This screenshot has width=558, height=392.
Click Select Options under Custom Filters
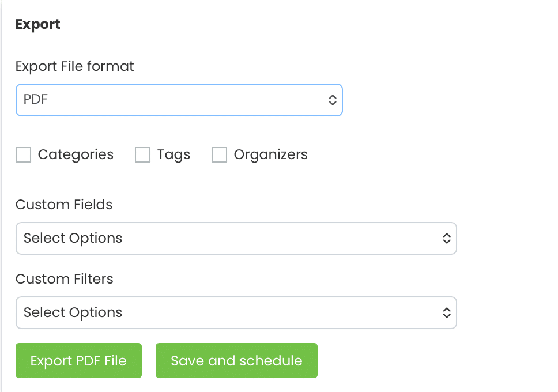71,312
